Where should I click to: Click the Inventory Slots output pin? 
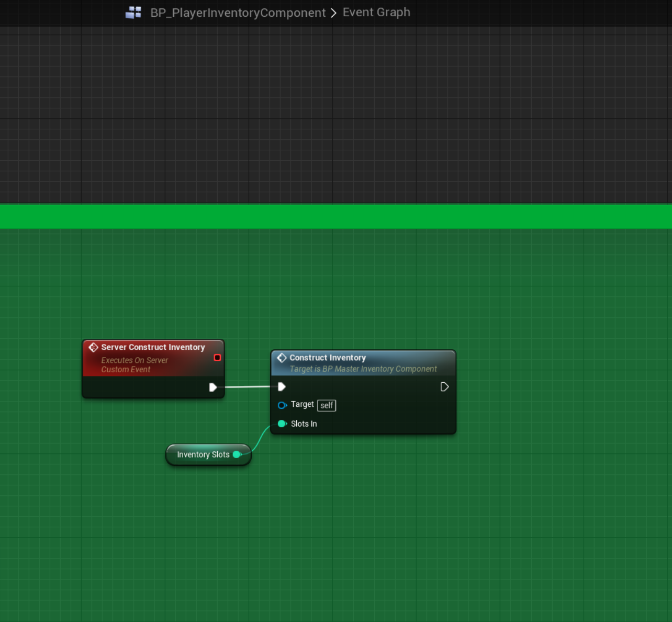click(x=237, y=454)
